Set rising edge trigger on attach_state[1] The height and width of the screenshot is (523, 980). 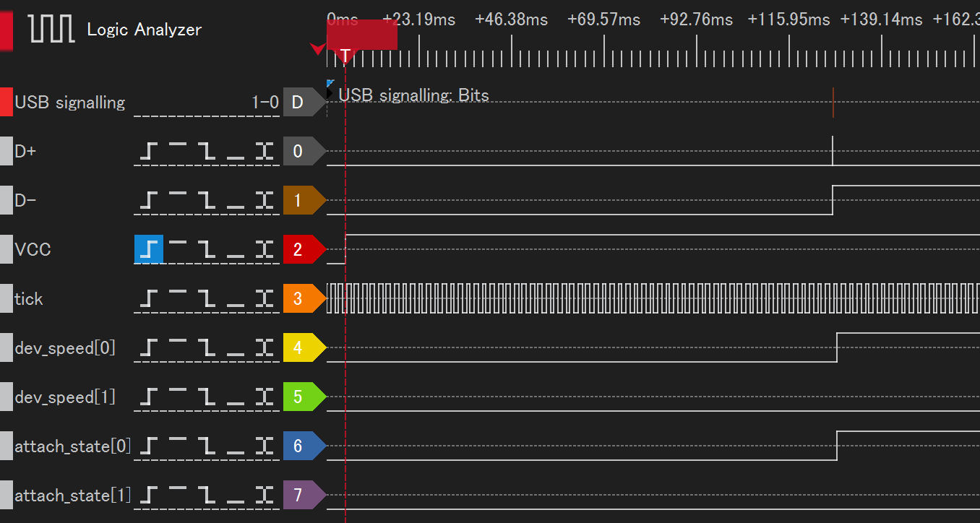[x=149, y=495]
